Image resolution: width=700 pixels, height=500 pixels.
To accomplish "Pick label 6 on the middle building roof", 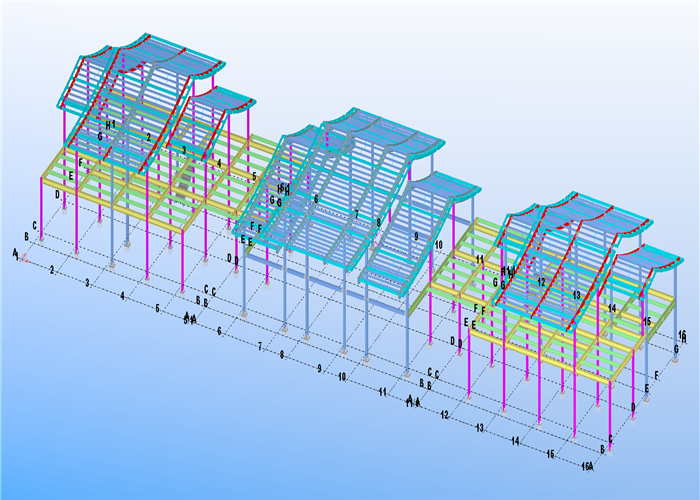I will (x=316, y=199).
